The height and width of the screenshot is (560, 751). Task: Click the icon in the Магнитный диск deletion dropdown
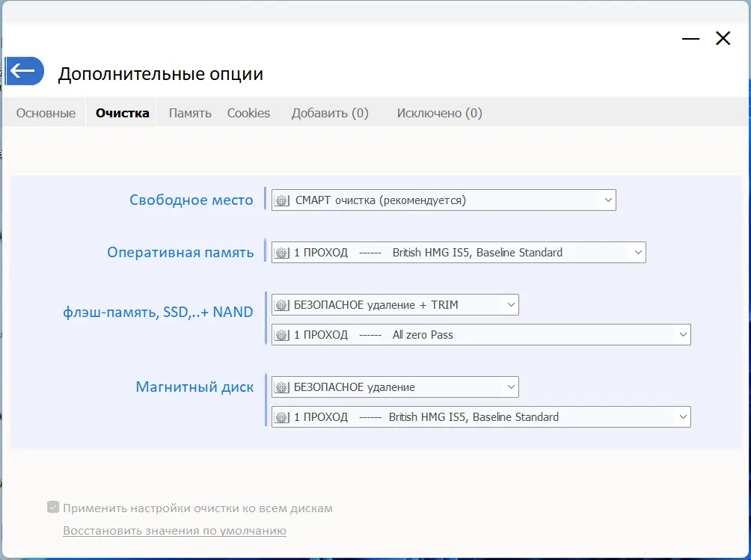pos(282,387)
